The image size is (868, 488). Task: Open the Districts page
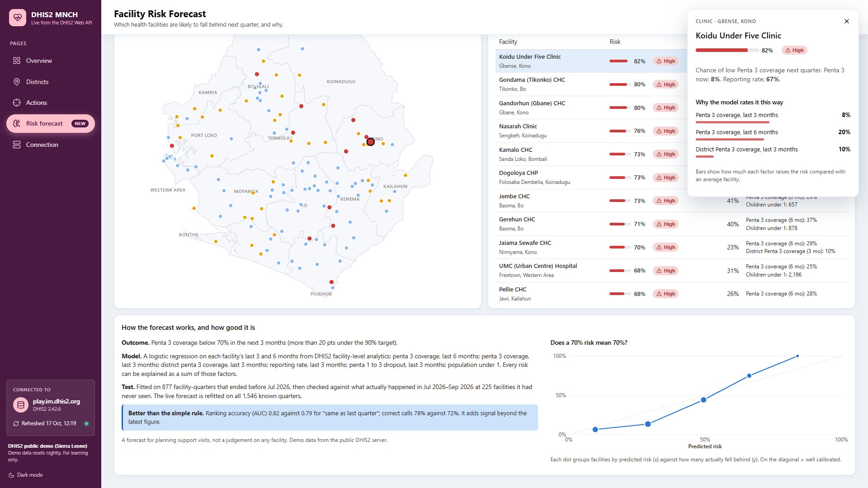(51, 82)
